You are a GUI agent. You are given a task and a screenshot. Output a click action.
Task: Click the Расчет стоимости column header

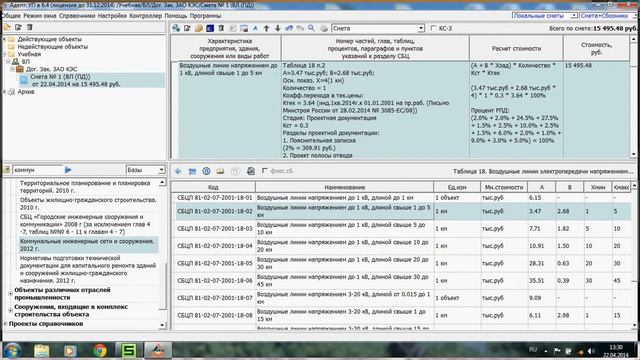coord(516,49)
